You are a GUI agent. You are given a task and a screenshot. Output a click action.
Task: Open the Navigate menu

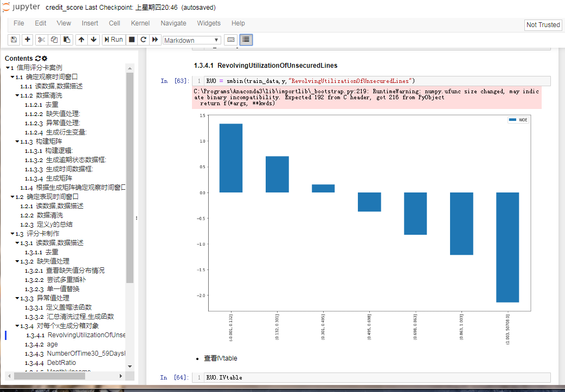coord(174,23)
